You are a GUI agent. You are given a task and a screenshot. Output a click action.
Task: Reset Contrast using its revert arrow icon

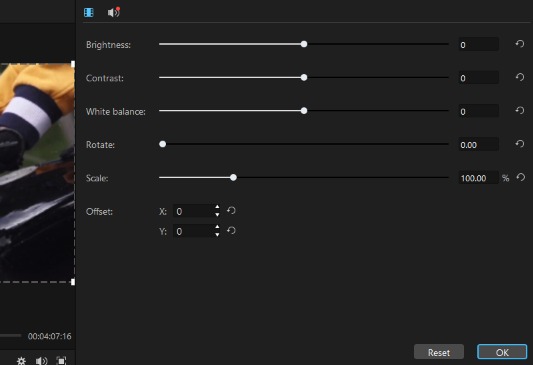coord(520,77)
